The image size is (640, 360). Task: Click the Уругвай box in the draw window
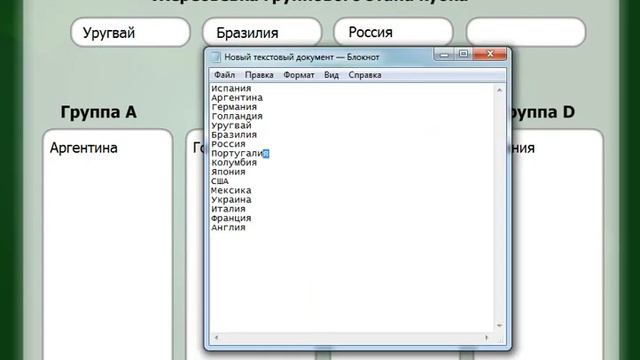click(x=130, y=32)
